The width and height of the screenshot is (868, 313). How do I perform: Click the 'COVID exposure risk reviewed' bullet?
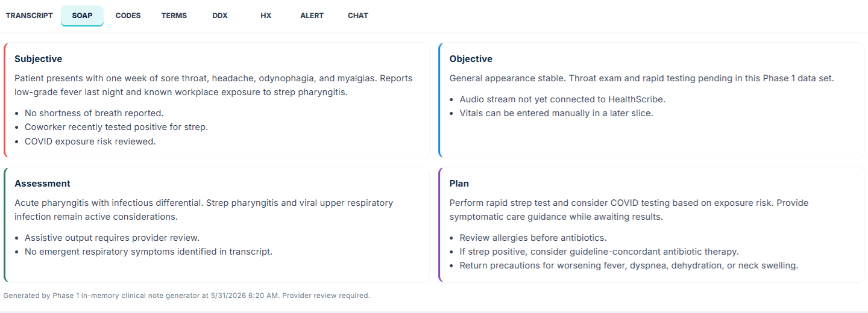coord(90,141)
